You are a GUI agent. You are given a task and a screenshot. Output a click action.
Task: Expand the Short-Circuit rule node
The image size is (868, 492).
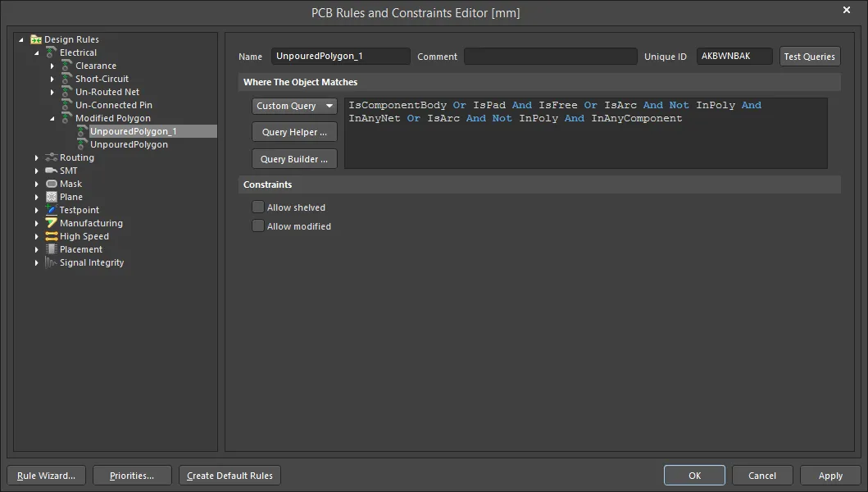(x=52, y=80)
